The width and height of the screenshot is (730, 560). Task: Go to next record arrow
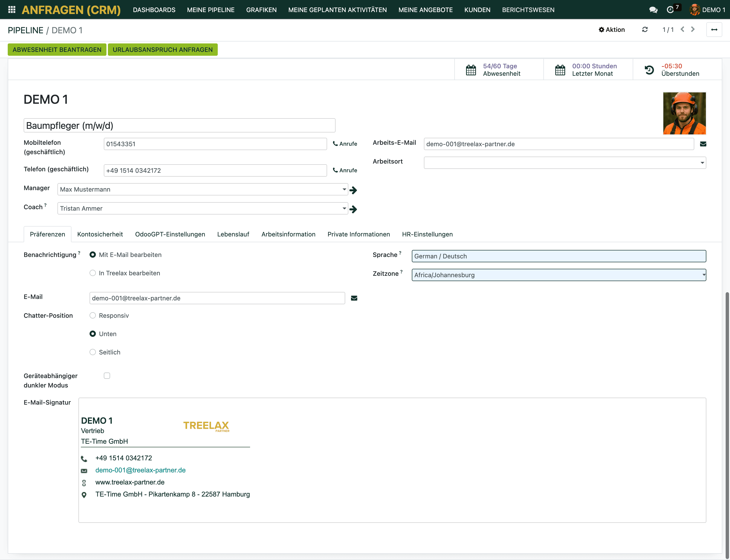coord(693,30)
